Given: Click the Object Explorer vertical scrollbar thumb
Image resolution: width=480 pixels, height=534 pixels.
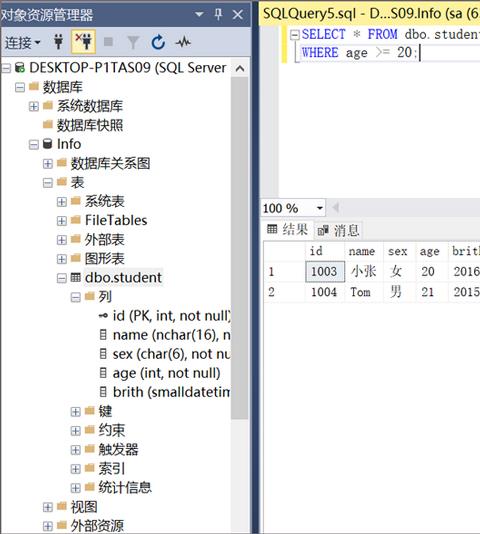Looking at the screenshot, I should 239,248.
